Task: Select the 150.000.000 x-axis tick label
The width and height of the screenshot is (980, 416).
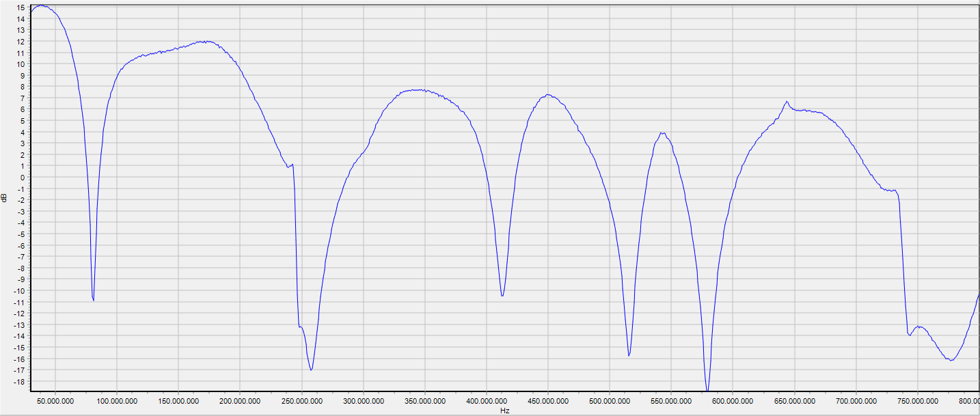Action: (178, 401)
